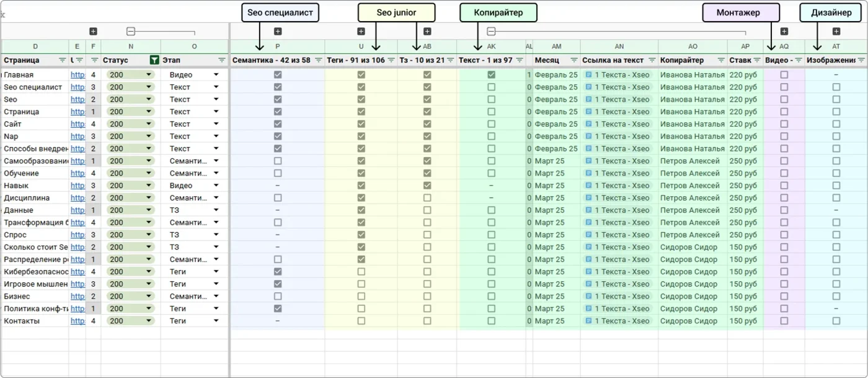Click Сидоров Сидор cell in Контакты row
868x378 pixels.
693,321
